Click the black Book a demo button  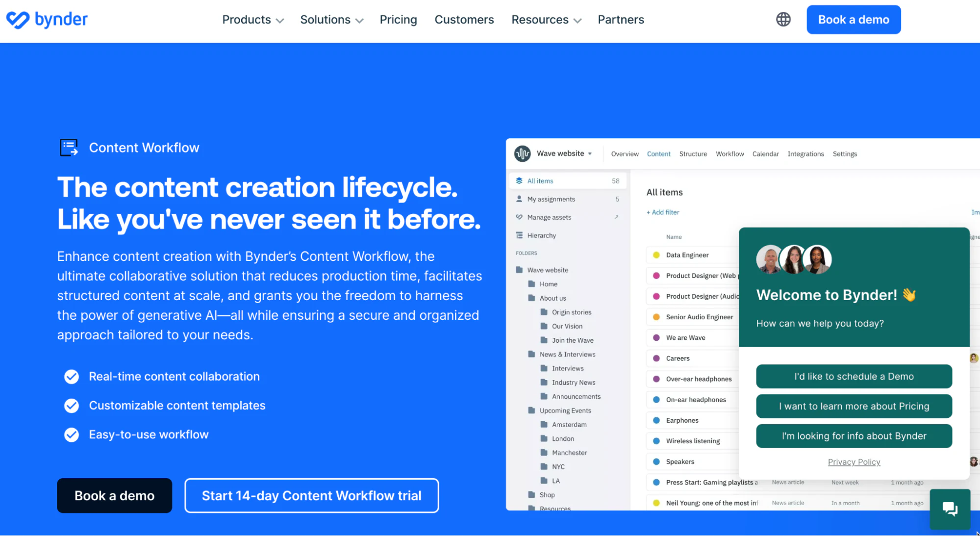tap(114, 496)
